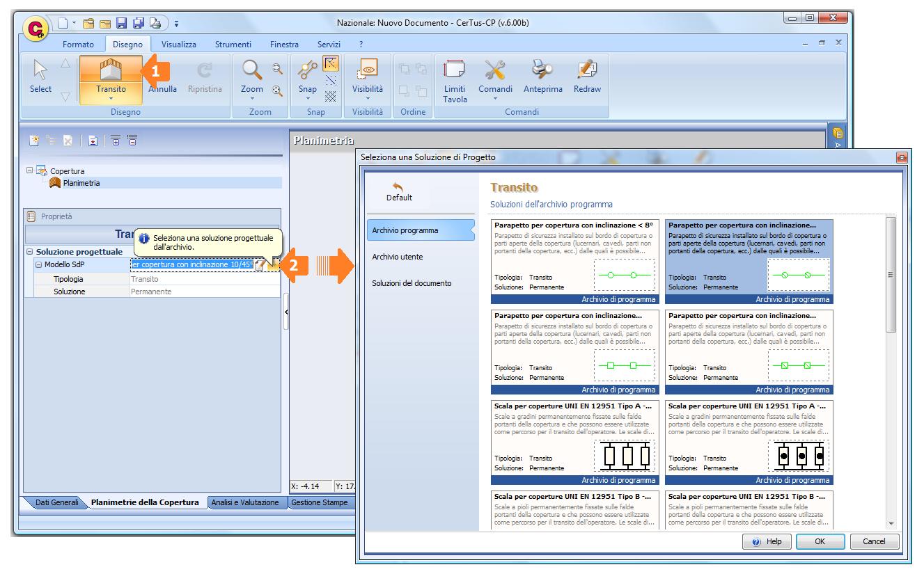Click the solutions list vertical scrollbar

coord(892,373)
